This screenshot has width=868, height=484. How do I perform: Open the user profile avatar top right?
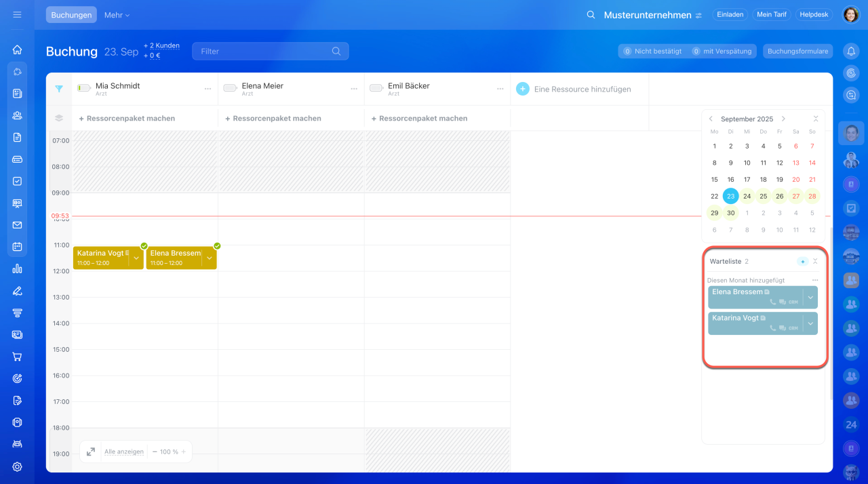coord(851,14)
